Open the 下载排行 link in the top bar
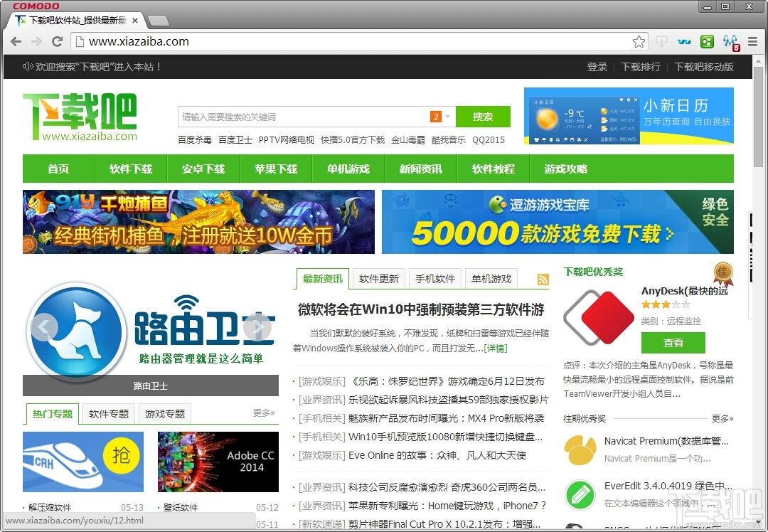768x532 pixels. coord(641,67)
